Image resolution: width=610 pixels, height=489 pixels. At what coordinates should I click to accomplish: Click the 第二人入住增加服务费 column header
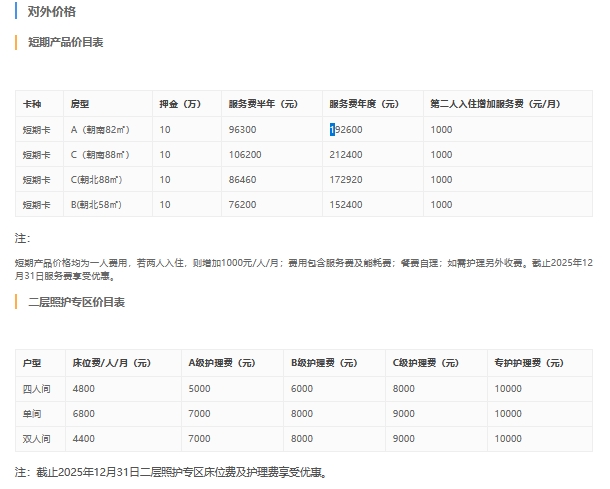pos(495,104)
